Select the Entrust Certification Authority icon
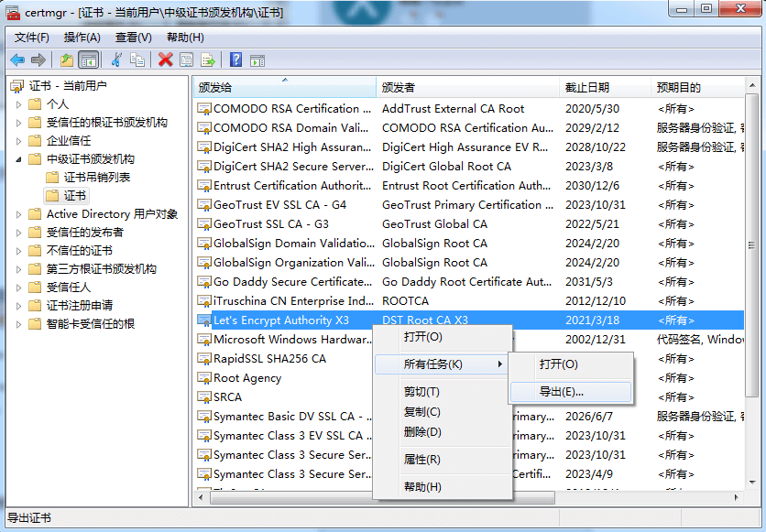This screenshot has width=766, height=532. (x=203, y=186)
